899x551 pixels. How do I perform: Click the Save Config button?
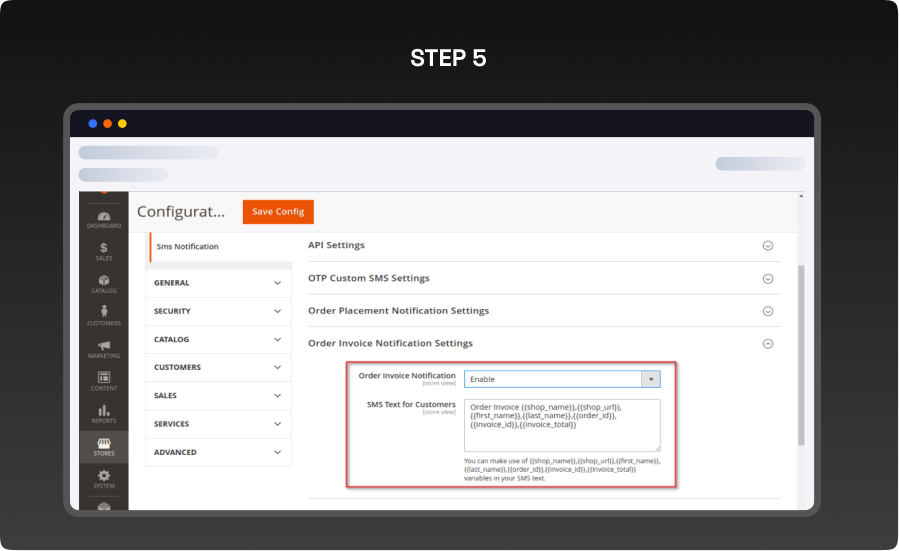point(278,212)
